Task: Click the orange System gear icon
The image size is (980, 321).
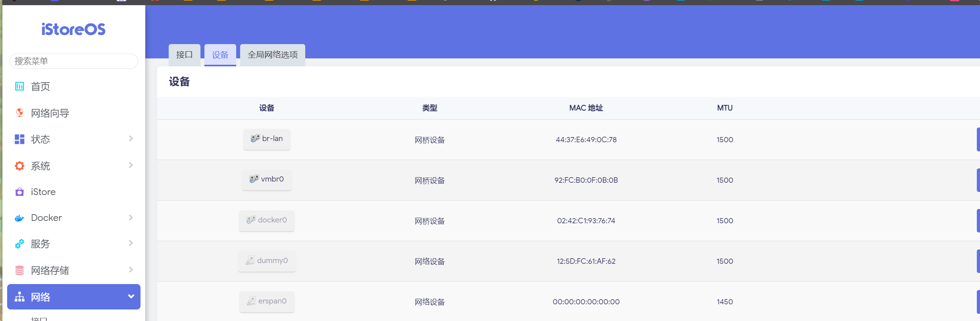Action: (x=19, y=166)
